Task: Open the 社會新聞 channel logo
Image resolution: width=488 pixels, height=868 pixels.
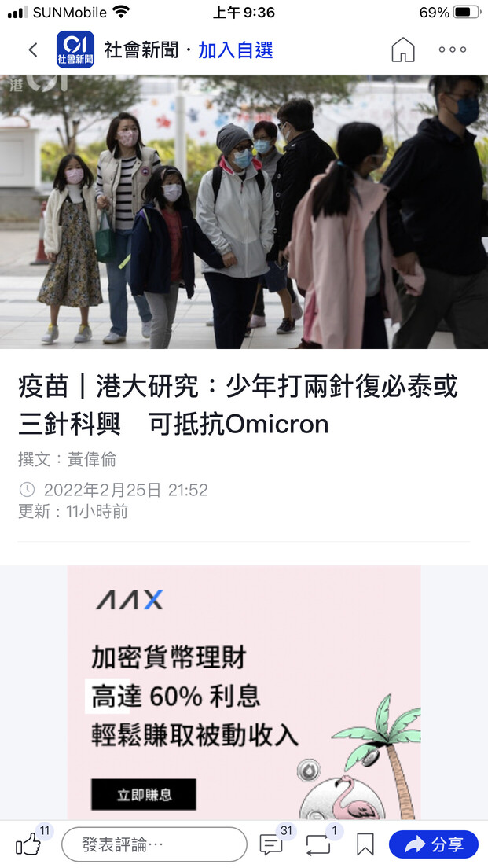Action: pyautogui.click(x=75, y=50)
